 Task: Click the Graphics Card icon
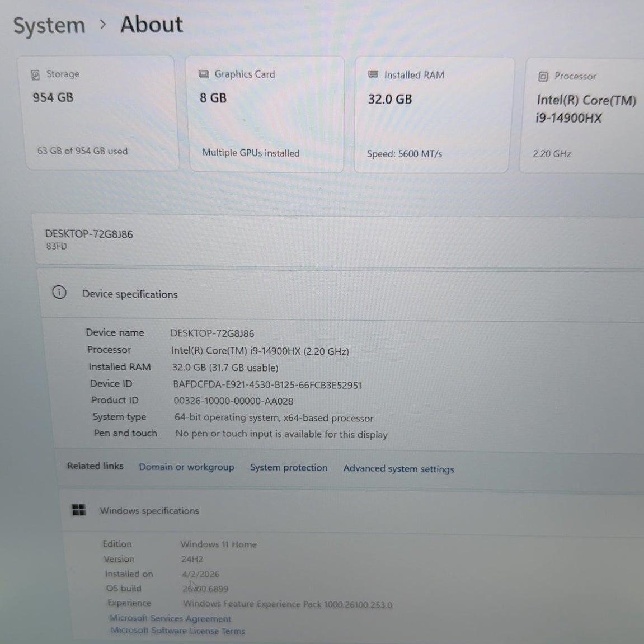(x=204, y=74)
